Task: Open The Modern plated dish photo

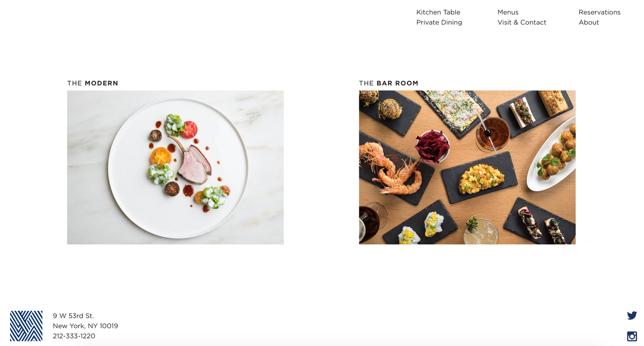Action: point(175,167)
